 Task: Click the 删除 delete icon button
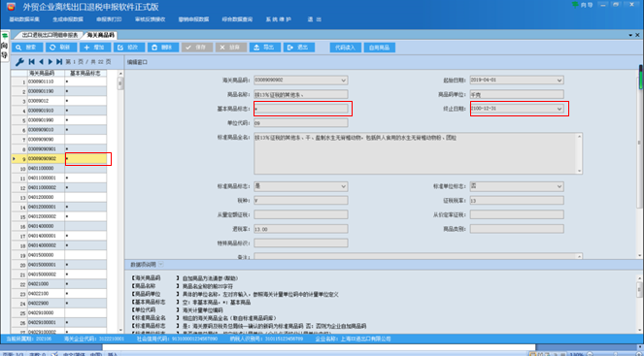[163, 48]
